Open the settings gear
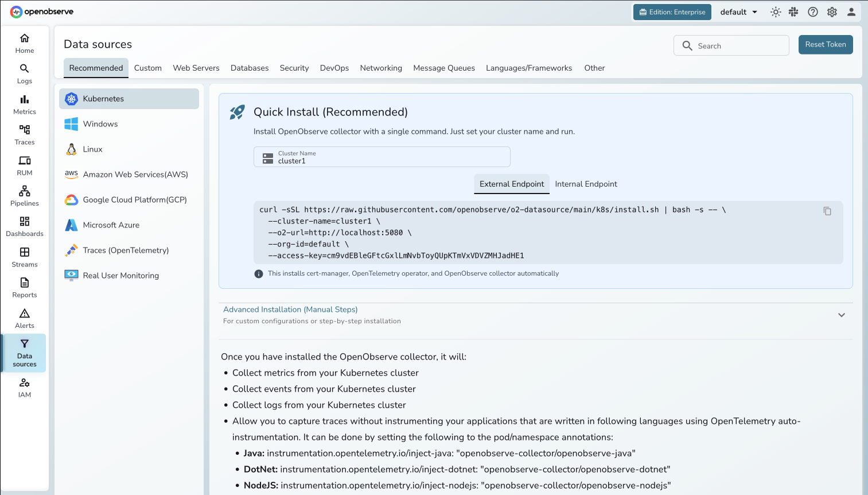This screenshot has width=868, height=495. click(x=832, y=11)
